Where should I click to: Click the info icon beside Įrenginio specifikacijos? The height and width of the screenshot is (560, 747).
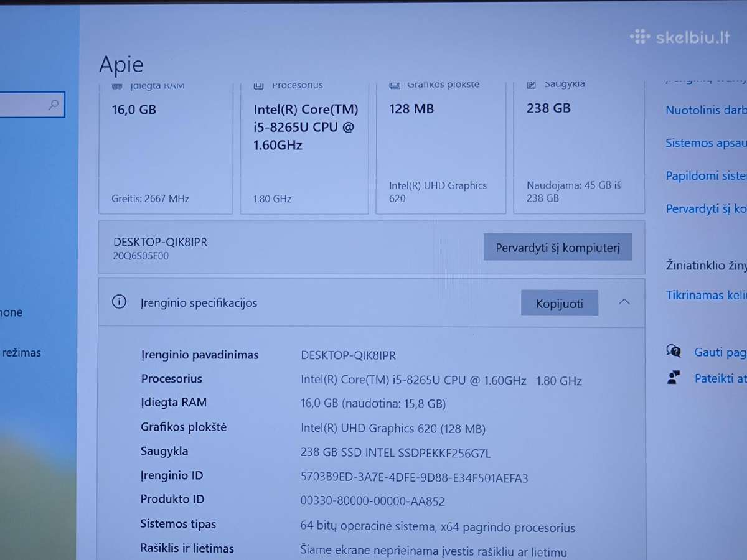tap(118, 302)
